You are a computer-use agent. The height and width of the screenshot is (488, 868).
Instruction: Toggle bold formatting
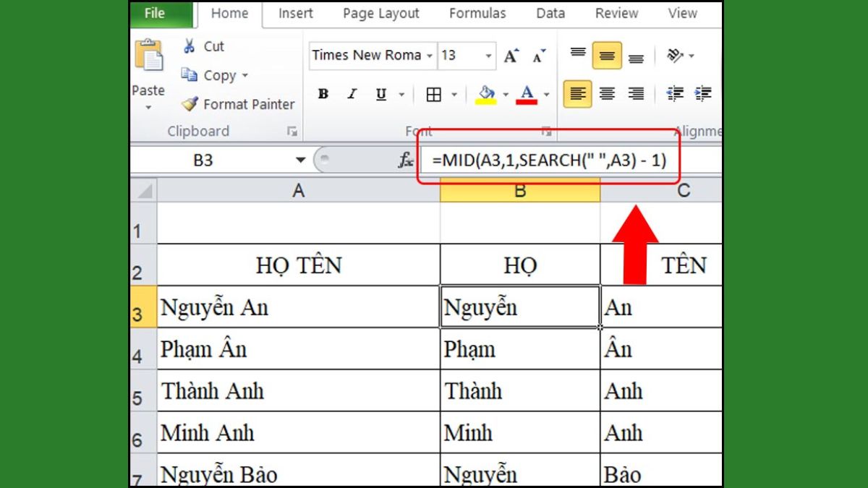[323, 94]
